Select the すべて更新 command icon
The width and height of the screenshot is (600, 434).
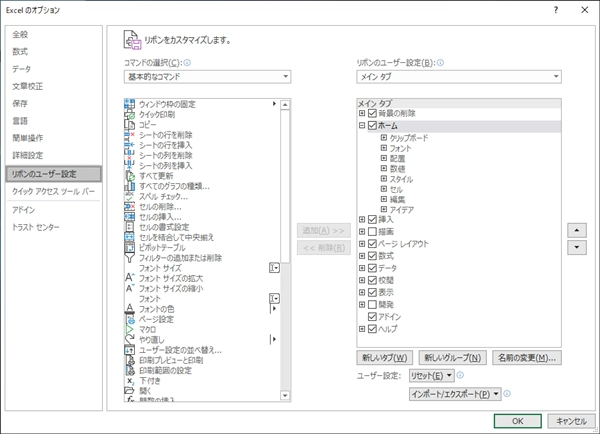coord(130,176)
